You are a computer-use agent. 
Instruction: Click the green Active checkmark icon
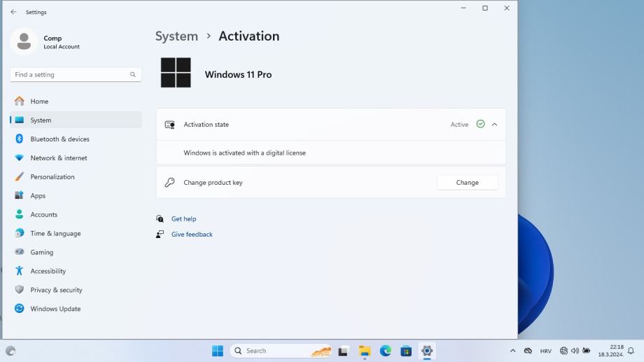point(480,124)
